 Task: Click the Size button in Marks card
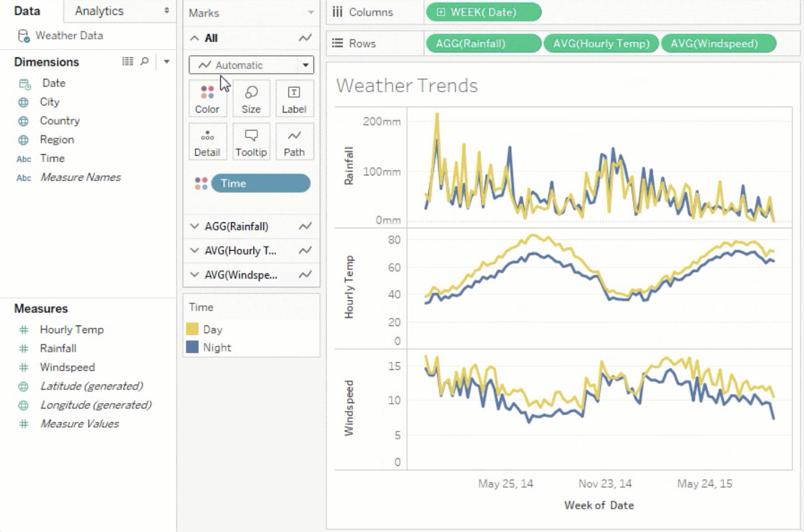251,99
